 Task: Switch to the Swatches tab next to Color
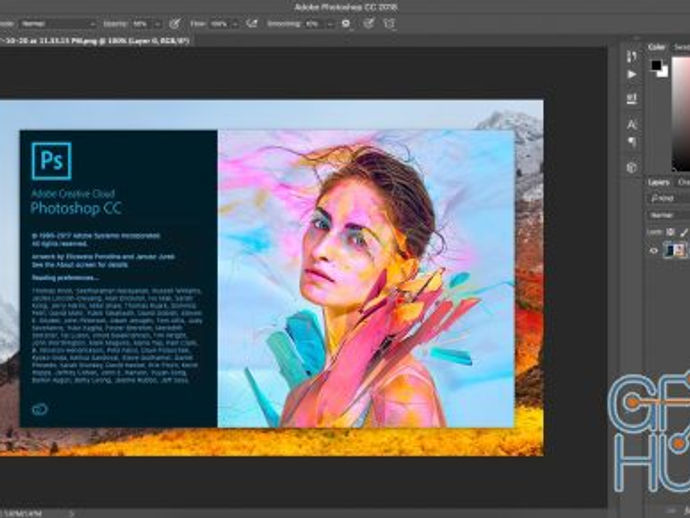(x=681, y=47)
